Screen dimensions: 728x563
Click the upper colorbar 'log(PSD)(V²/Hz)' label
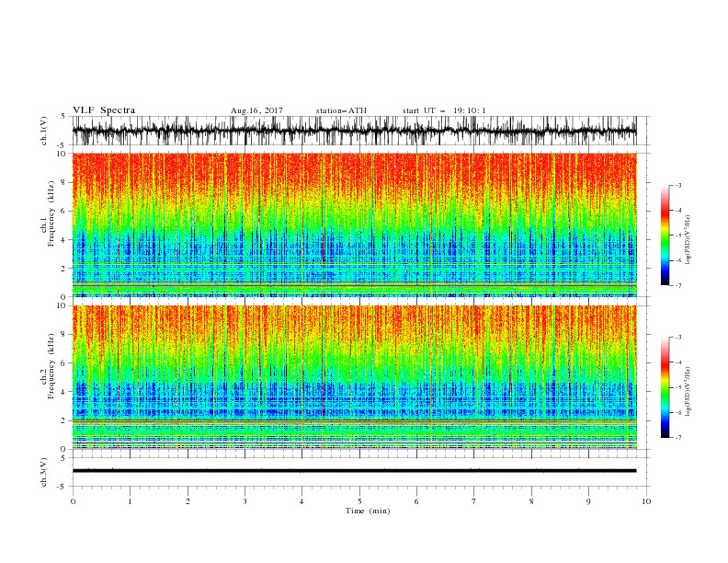pos(688,240)
